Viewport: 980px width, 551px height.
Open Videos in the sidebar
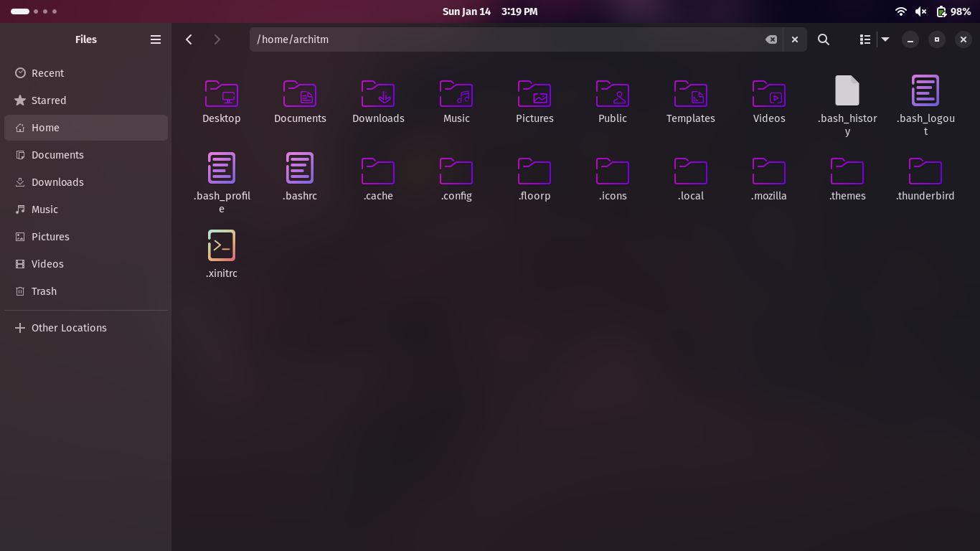pos(86,264)
